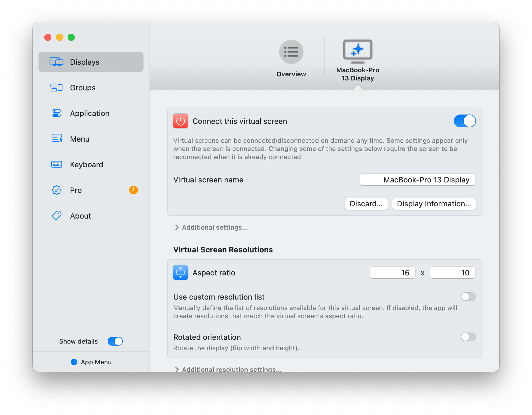This screenshot has width=532, height=415.
Task: Open the Keyboard label in the sidebar
Action: click(87, 165)
